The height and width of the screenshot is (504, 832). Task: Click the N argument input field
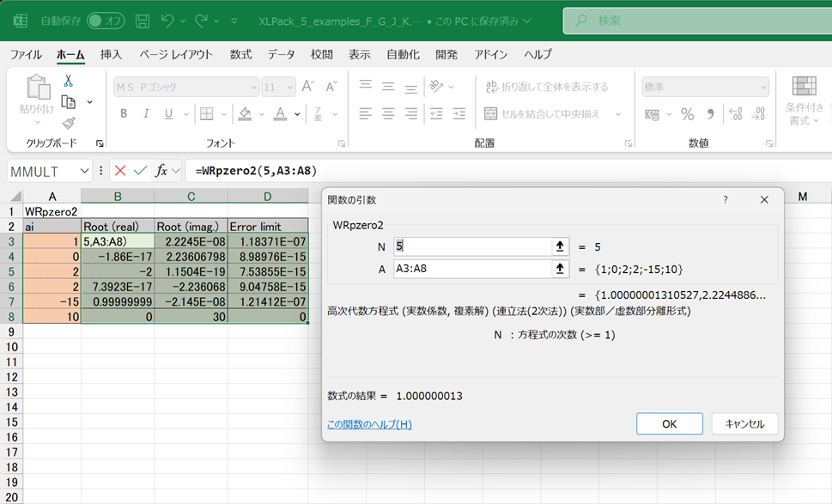pyautogui.click(x=472, y=246)
